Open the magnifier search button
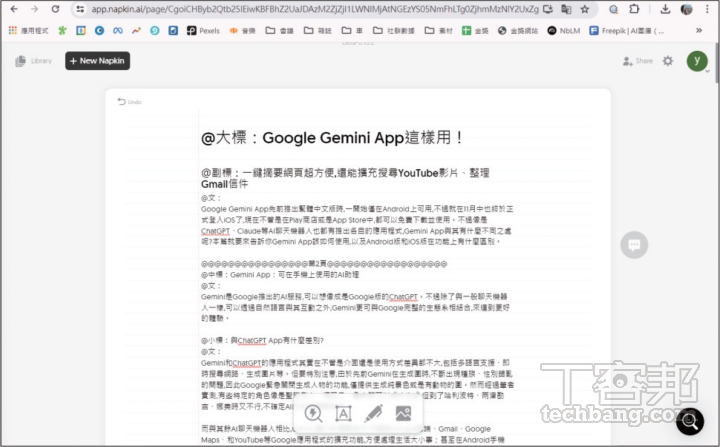720x447 pixels. click(x=690, y=421)
